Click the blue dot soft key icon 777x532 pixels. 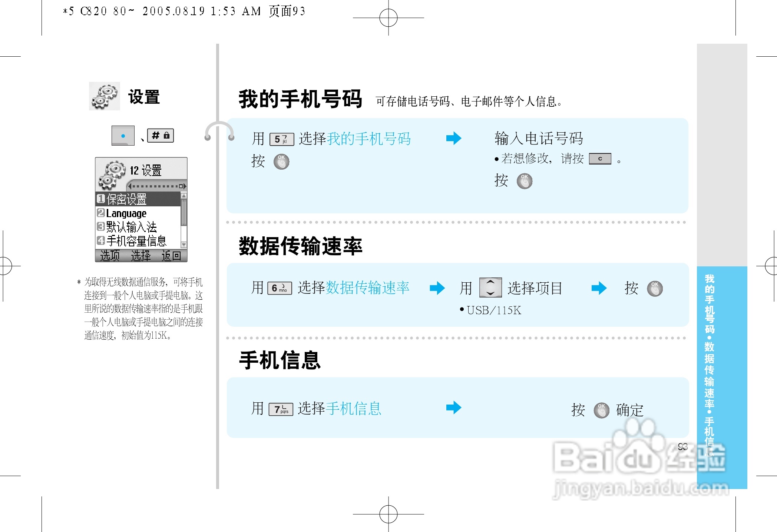point(123,136)
